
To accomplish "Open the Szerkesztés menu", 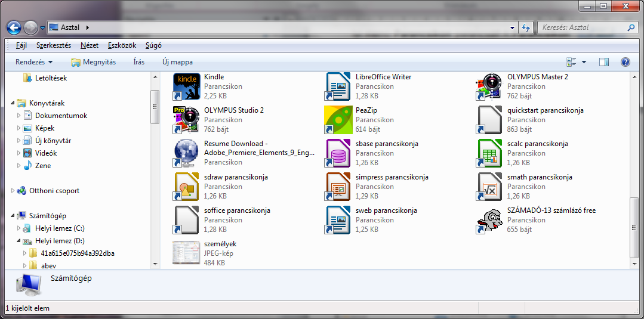I will [54, 45].
